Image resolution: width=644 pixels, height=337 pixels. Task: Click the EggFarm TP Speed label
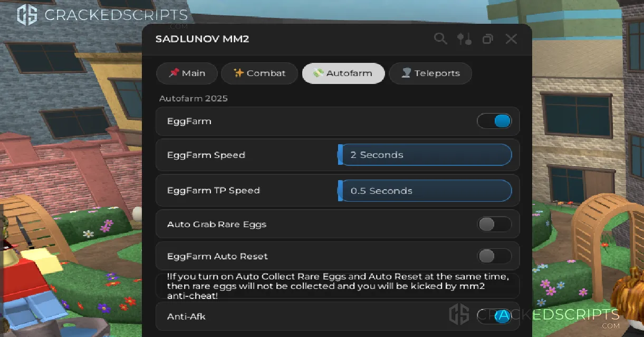coord(214,191)
